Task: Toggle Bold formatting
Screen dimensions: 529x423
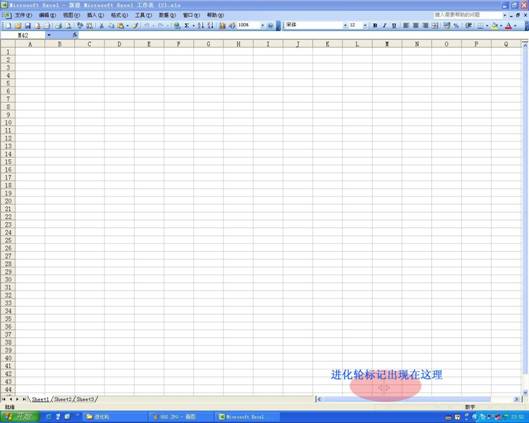Action: pyautogui.click(x=375, y=26)
